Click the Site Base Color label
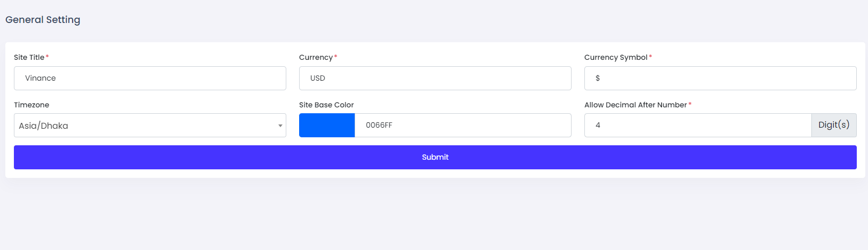The width and height of the screenshot is (868, 250). coord(326,105)
